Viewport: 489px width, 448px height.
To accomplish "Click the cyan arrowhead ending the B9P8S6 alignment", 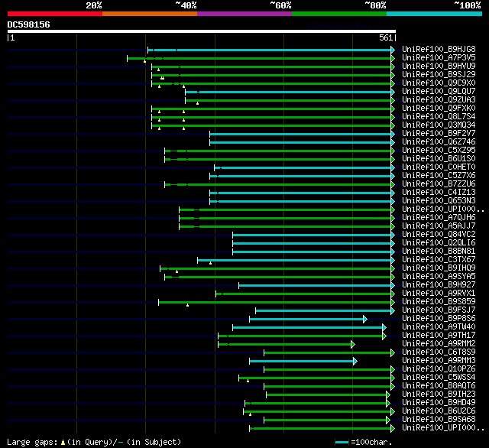I will tap(365, 319).
